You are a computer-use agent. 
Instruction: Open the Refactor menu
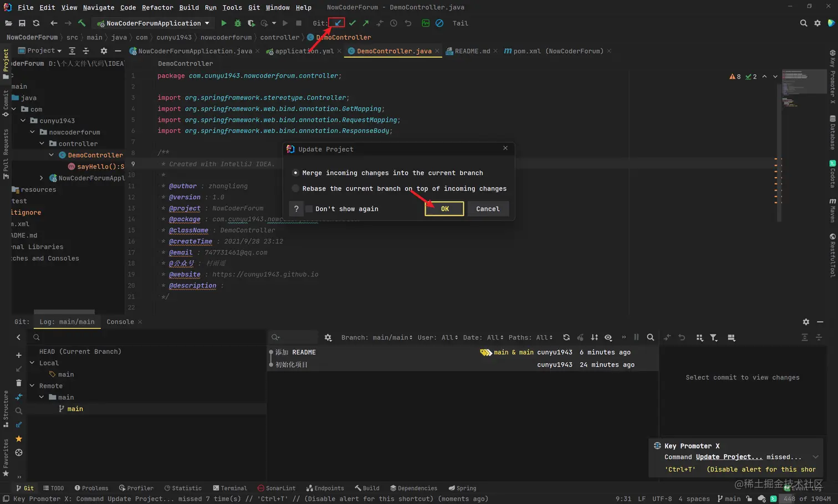point(157,7)
